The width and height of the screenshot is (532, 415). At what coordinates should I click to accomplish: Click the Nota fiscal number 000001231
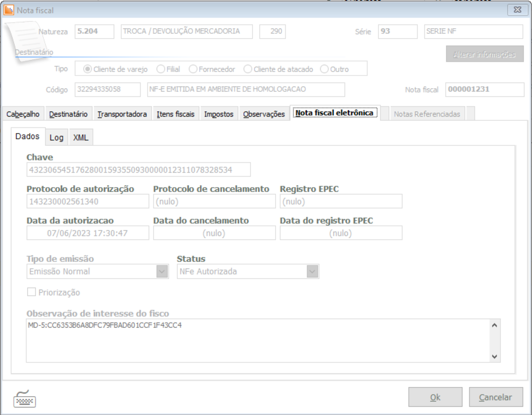point(485,89)
